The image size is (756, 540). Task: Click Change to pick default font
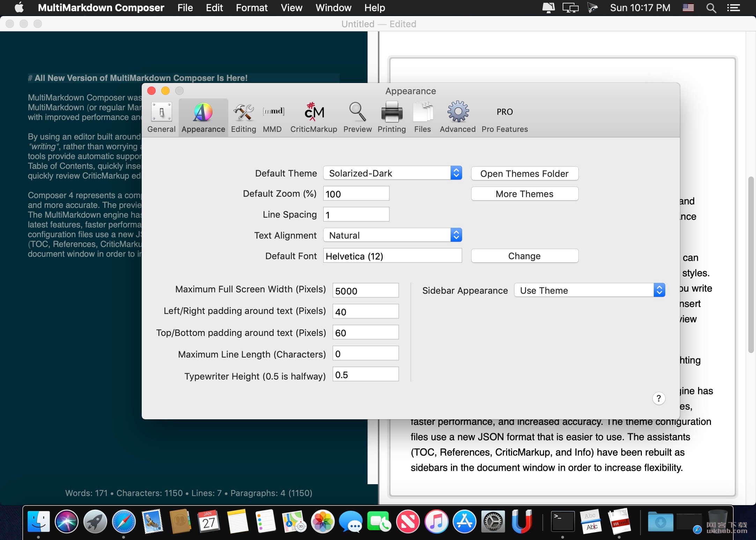pyautogui.click(x=525, y=256)
